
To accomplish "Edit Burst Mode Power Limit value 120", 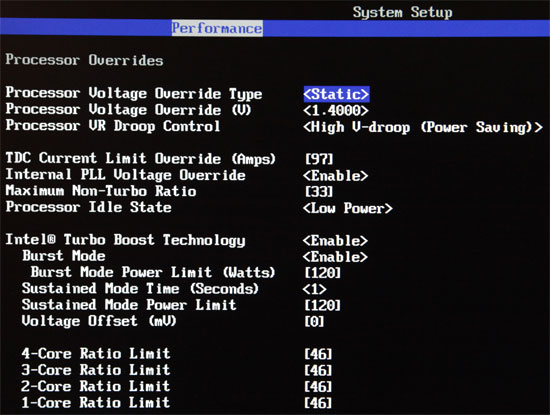I will [x=323, y=273].
